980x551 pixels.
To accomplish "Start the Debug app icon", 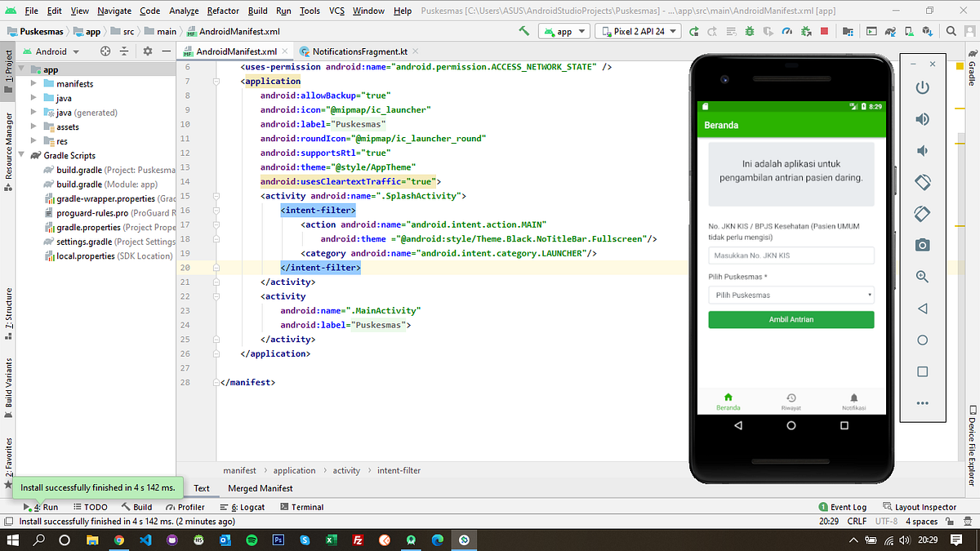I will (750, 30).
